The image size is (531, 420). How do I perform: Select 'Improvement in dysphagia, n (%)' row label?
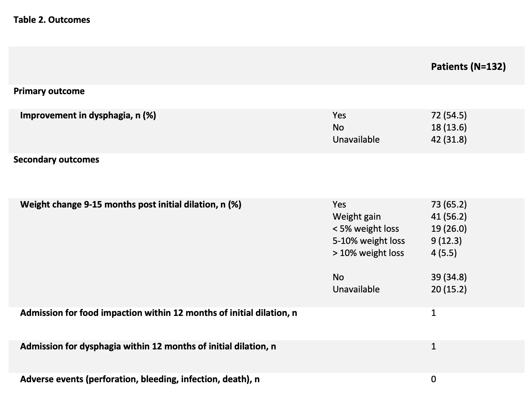[88, 116]
